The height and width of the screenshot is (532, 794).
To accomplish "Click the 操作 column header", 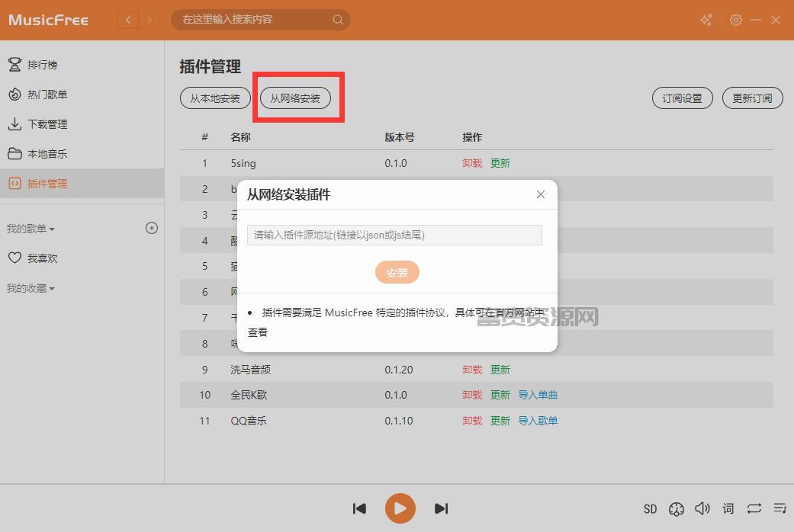I will [x=472, y=137].
